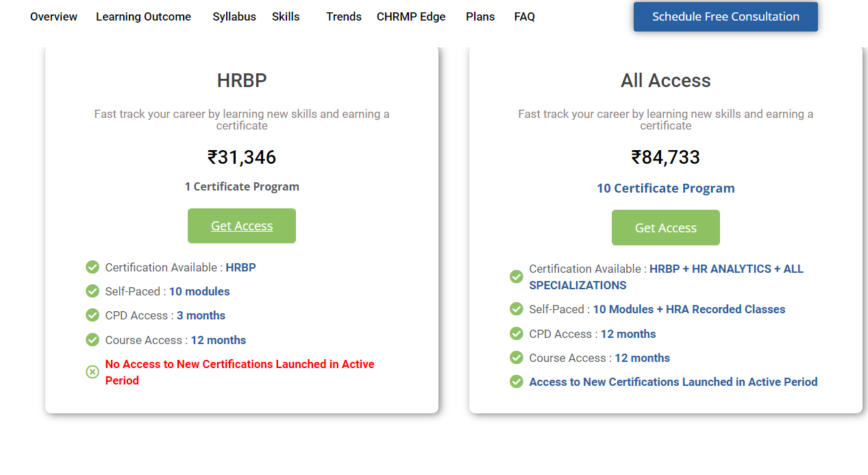Click Schedule Free Consultation button
868x475 pixels.
tap(726, 16)
